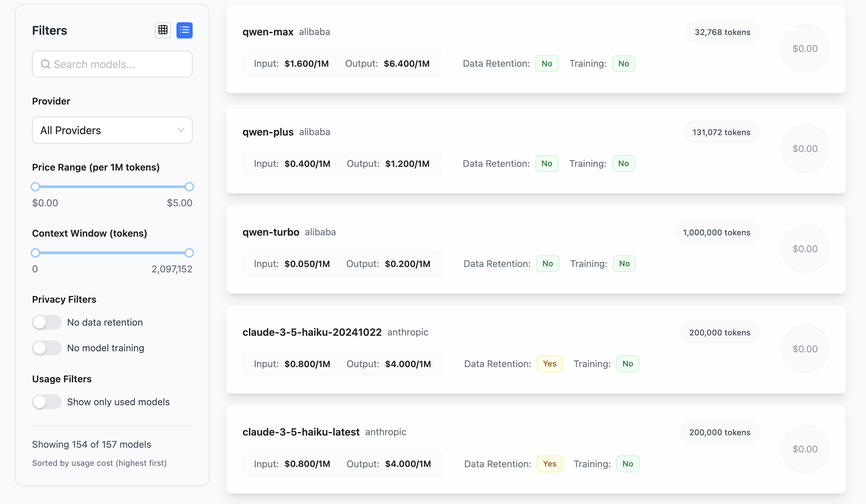The width and height of the screenshot is (866, 504).
Task: Open the All Providers dropdown
Action: point(112,130)
